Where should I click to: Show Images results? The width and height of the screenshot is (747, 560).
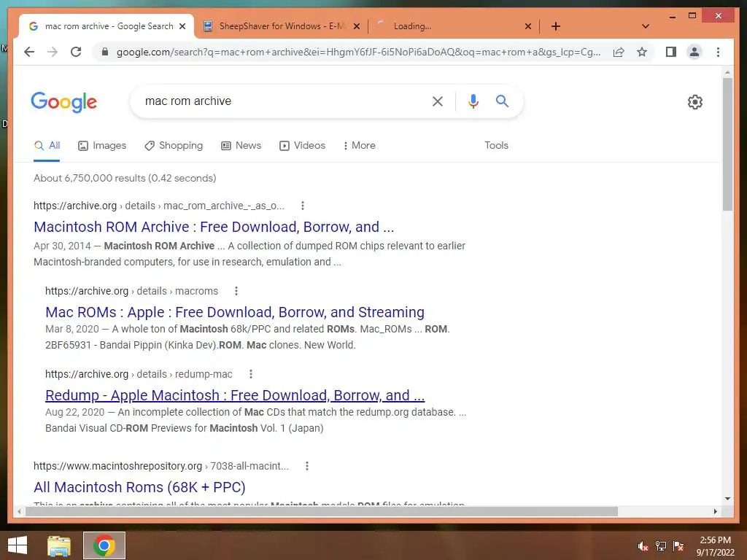(102, 145)
